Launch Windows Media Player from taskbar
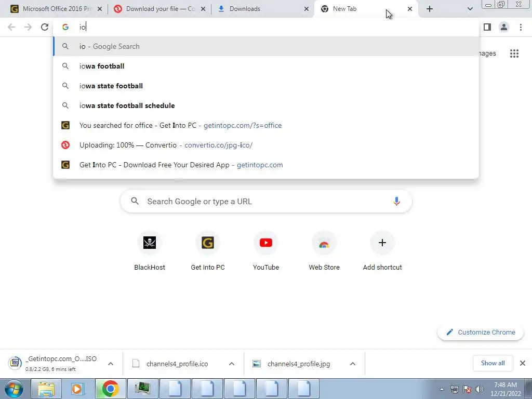532x399 pixels. coord(78,389)
